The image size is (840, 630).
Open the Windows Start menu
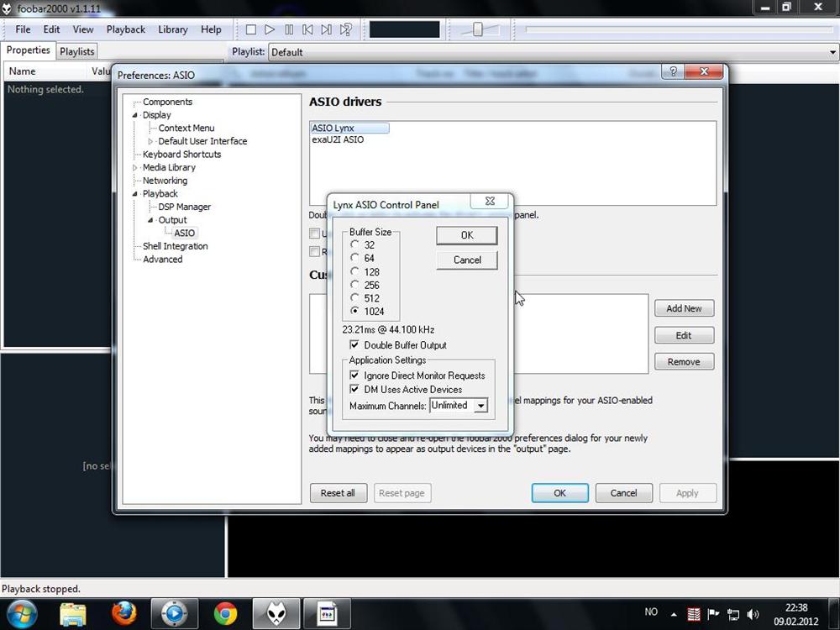tap(20, 613)
